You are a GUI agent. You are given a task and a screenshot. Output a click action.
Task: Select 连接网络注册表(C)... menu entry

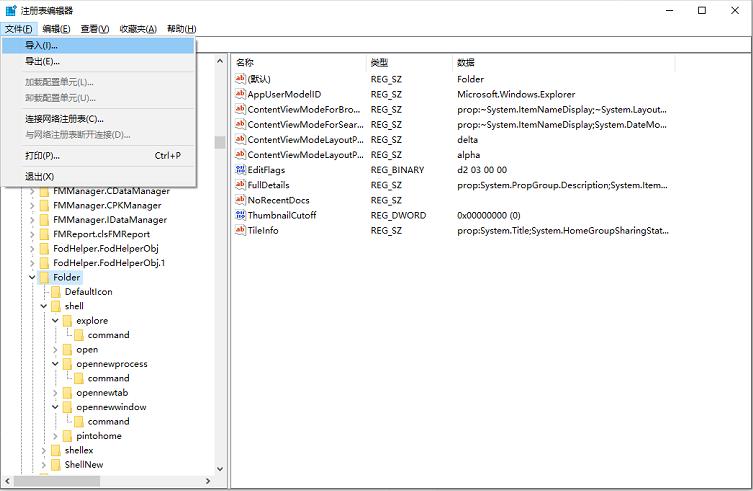98,119
